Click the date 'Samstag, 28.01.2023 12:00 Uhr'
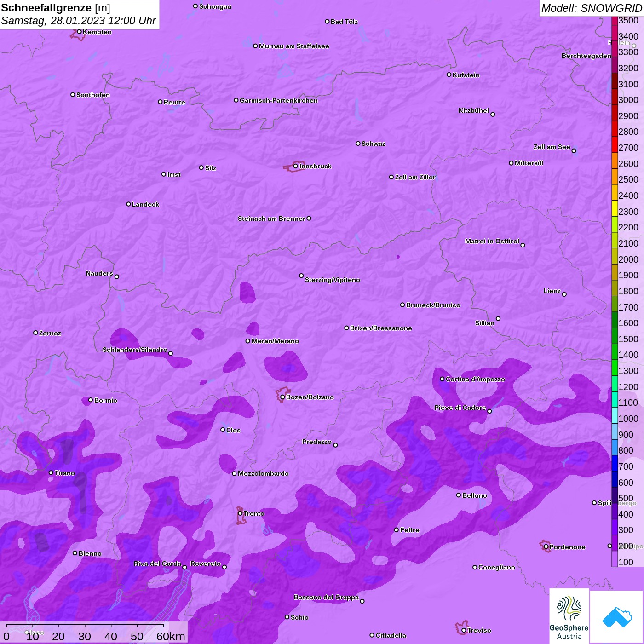The width and height of the screenshot is (644, 644). [79, 21]
